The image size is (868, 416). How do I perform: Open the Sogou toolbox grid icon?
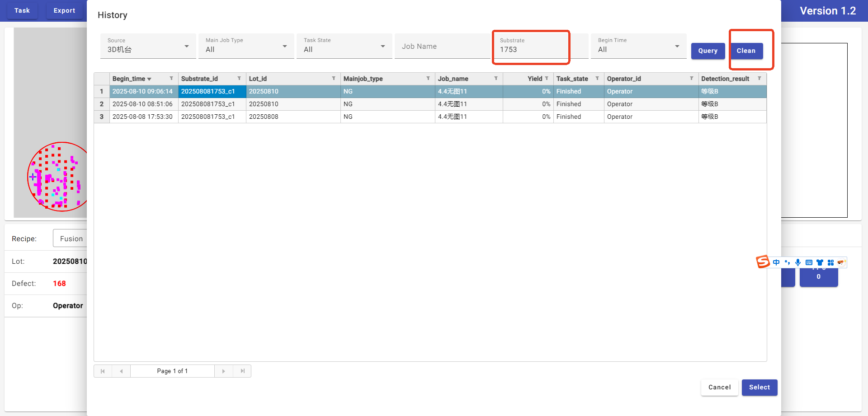(830, 262)
